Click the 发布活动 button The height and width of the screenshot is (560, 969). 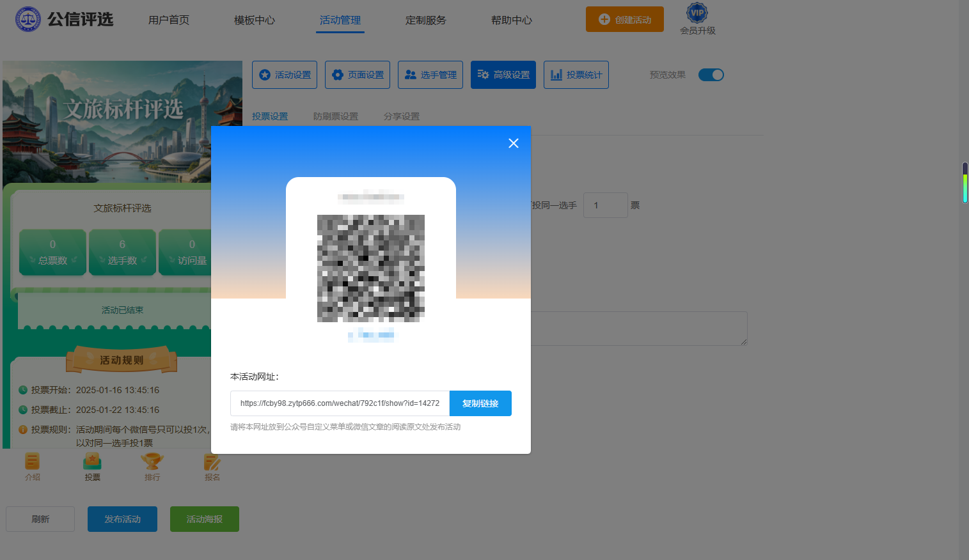point(122,519)
